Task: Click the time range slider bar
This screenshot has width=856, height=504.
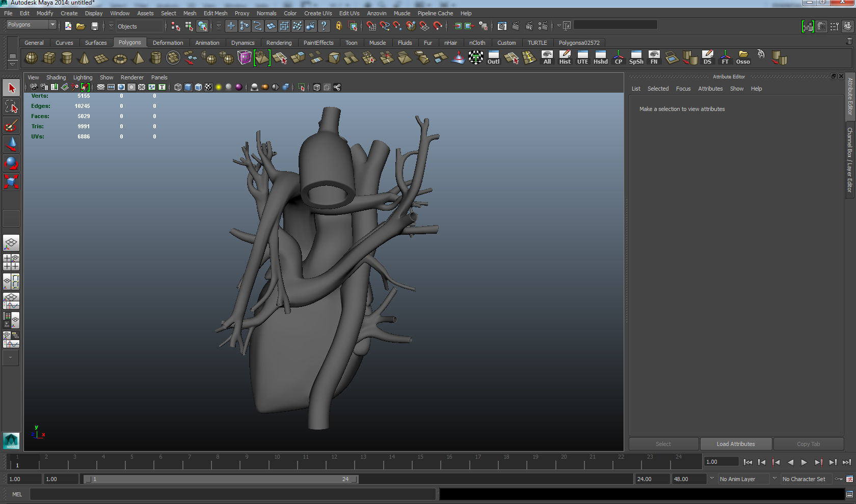Action: tap(221, 479)
